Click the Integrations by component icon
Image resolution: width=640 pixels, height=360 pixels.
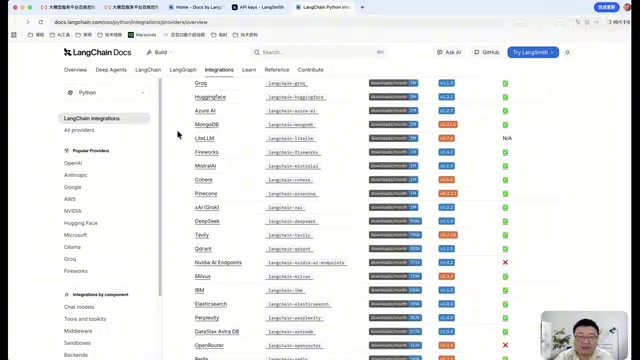click(67, 294)
